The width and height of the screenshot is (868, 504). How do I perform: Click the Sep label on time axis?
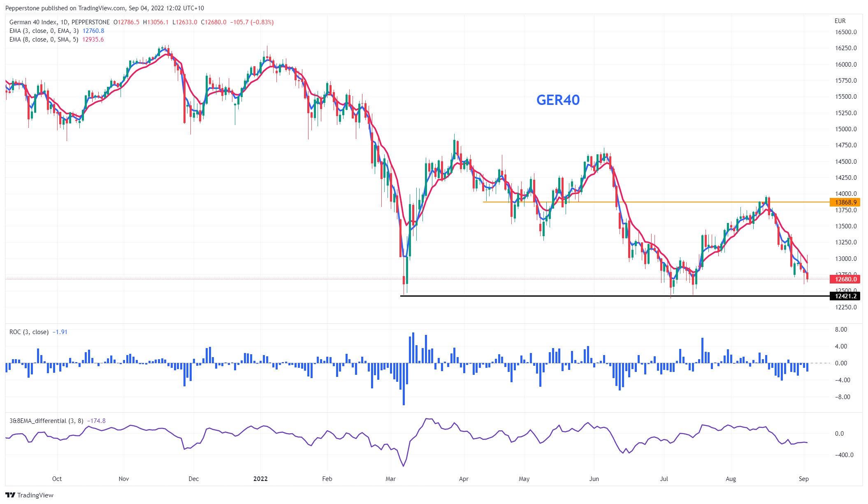pyautogui.click(x=804, y=479)
